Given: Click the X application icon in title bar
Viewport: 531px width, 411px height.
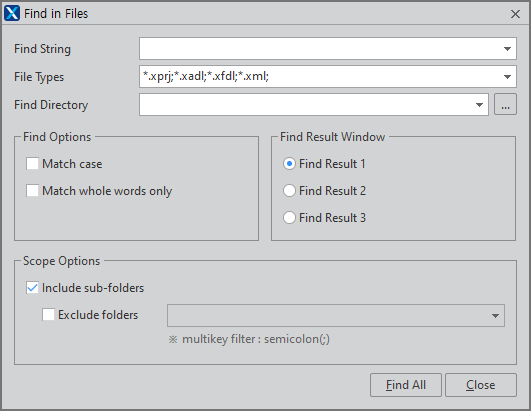Looking at the screenshot, I should coord(12,14).
